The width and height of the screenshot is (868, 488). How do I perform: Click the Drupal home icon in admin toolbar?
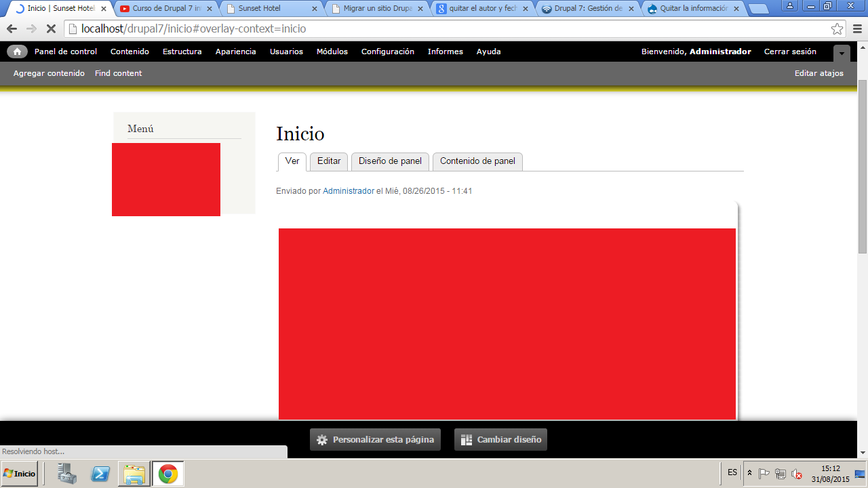(17, 52)
